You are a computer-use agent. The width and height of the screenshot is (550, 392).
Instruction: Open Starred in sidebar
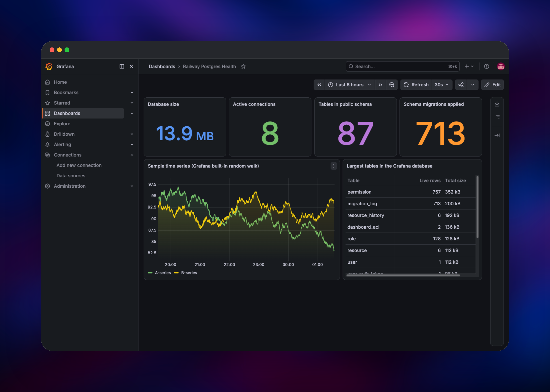62,103
